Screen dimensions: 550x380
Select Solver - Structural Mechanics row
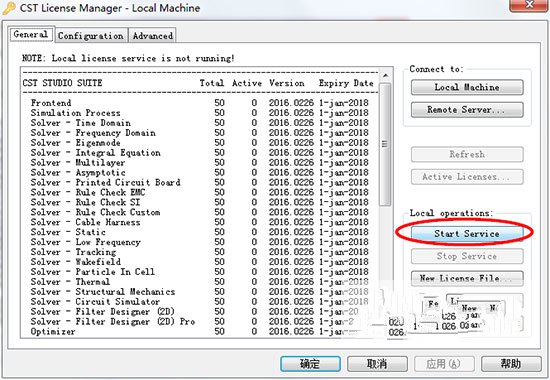coord(199,292)
